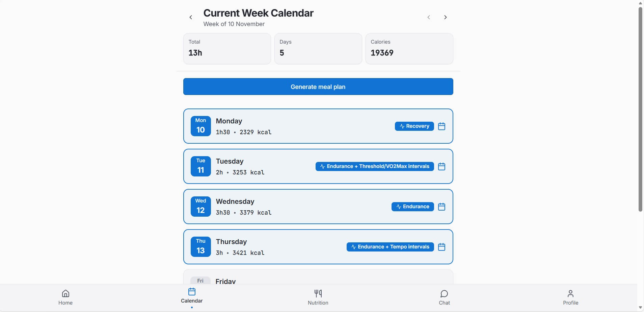Click Tuesday's calendar icon
This screenshot has height=312, width=644.
(441, 167)
